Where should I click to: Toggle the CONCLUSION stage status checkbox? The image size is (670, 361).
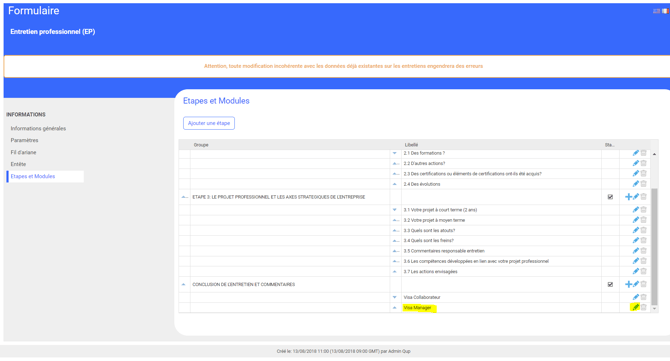click(610, 285)
